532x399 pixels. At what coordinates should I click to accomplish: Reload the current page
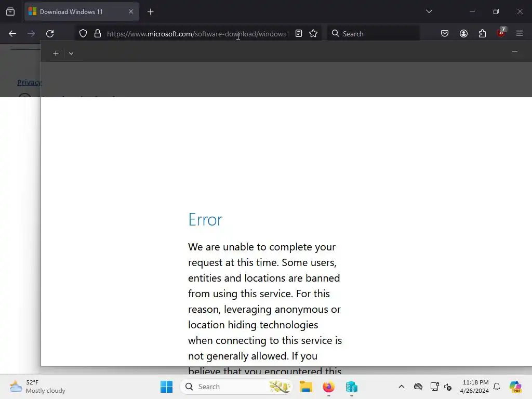(50, 34)
